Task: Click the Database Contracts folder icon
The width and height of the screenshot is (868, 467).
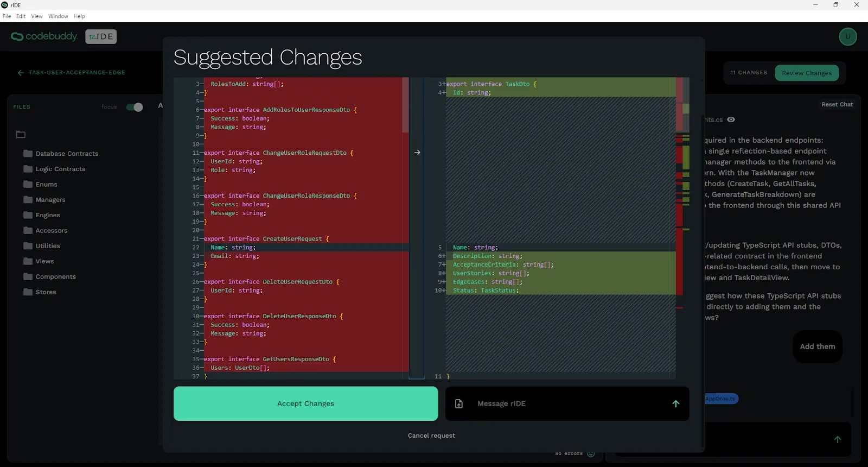Action: [x=28, y=154]
